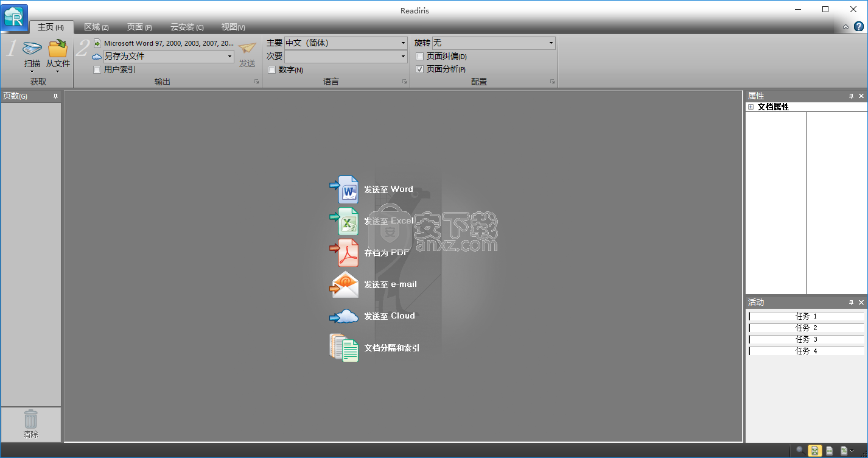The height and width of the screenshot is (458, 868).
Task: Open the From File (从文件) dropdown arrow
Action: [58, 72]
